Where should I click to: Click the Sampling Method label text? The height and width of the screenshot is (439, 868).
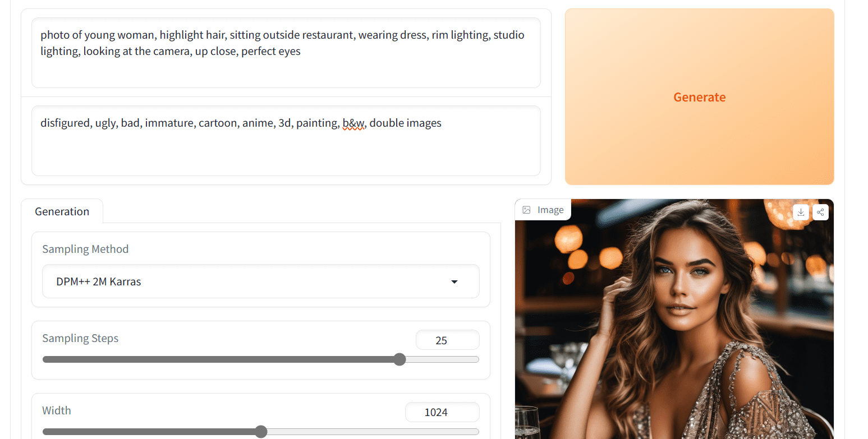[x=85, y=249]
